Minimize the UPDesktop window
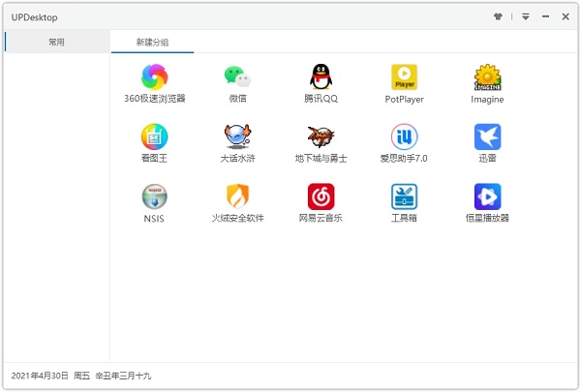581x392 pixels. click(x=545, y=16)
